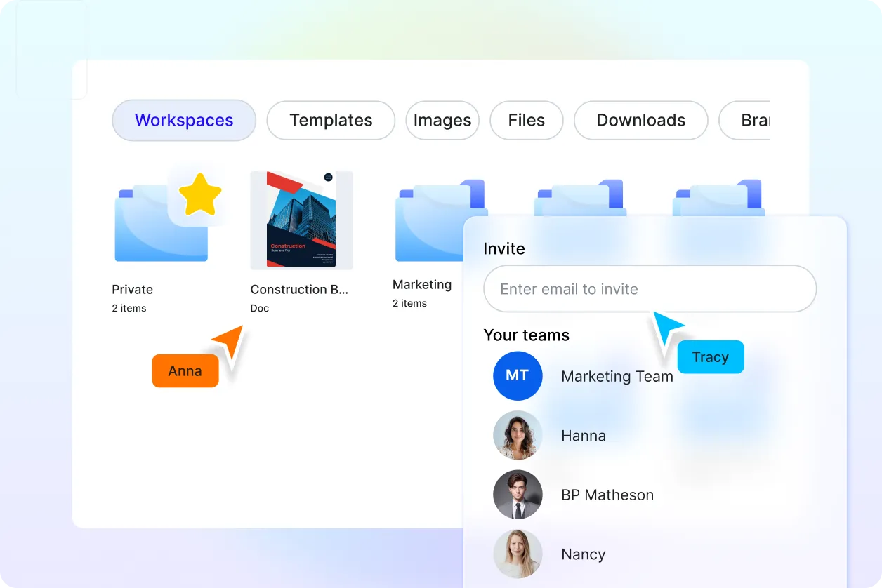The width and height of the screenshot is (882, 588).
Task: Select Nancy in the teams list
Action: pyautogui.click(x=584, y=554)
